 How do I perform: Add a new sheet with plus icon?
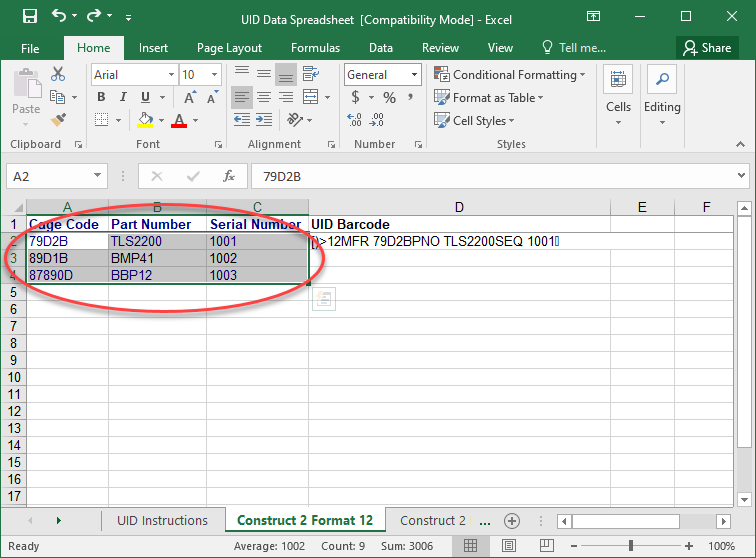pyautogui.click(x=512, y=520)
